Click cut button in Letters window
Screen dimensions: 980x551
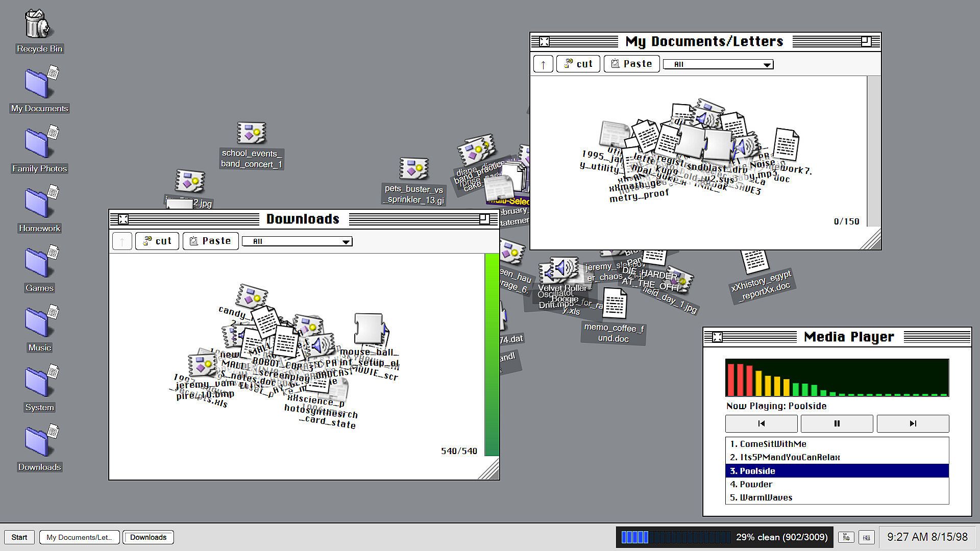(x=578, y=64)
